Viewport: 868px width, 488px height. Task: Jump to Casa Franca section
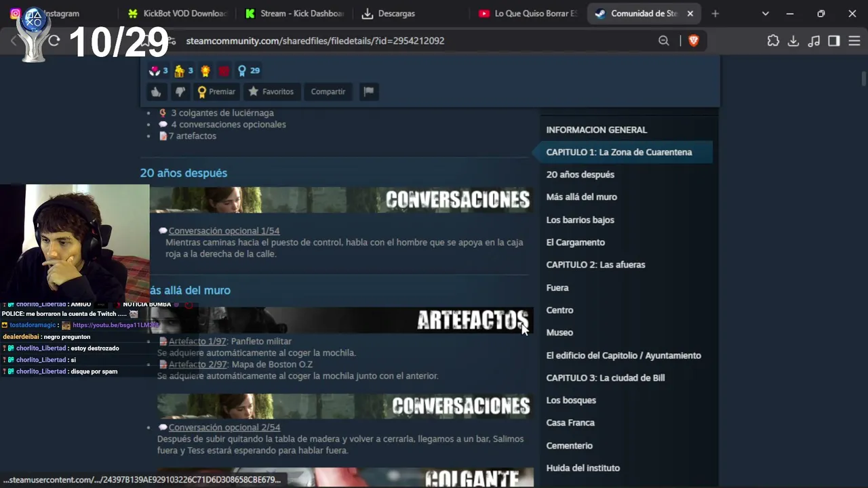coord(570,422)
